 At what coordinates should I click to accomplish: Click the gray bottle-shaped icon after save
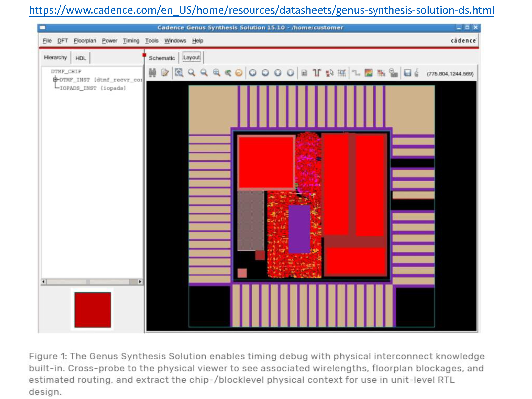(417, 72)
